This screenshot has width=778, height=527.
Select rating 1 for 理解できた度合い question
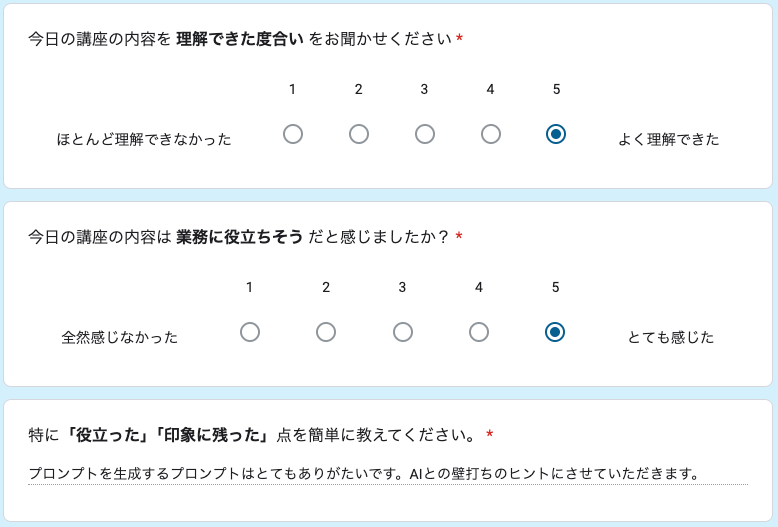point(293,134)
